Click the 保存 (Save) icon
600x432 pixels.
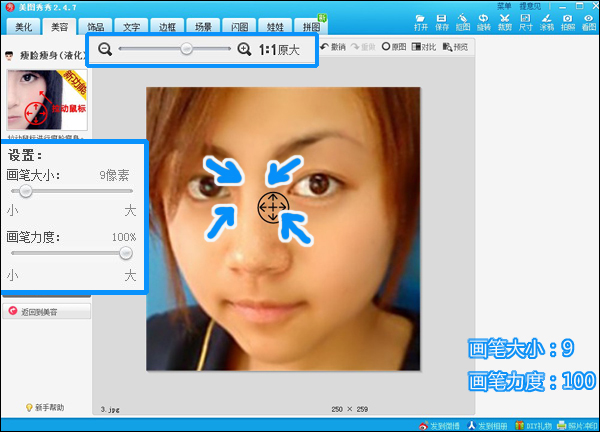coord(442,23)
